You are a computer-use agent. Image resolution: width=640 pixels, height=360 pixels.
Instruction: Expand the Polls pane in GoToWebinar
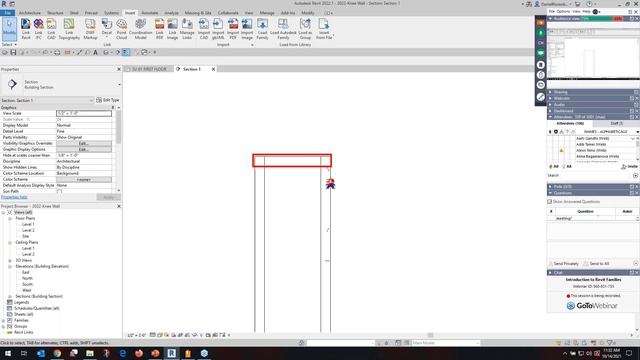550,187
